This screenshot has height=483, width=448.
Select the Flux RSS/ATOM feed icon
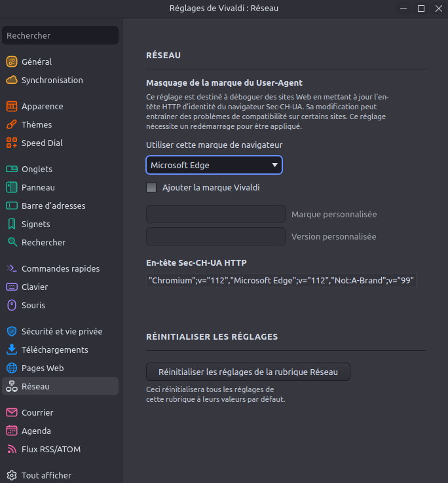tap(12, 449)
